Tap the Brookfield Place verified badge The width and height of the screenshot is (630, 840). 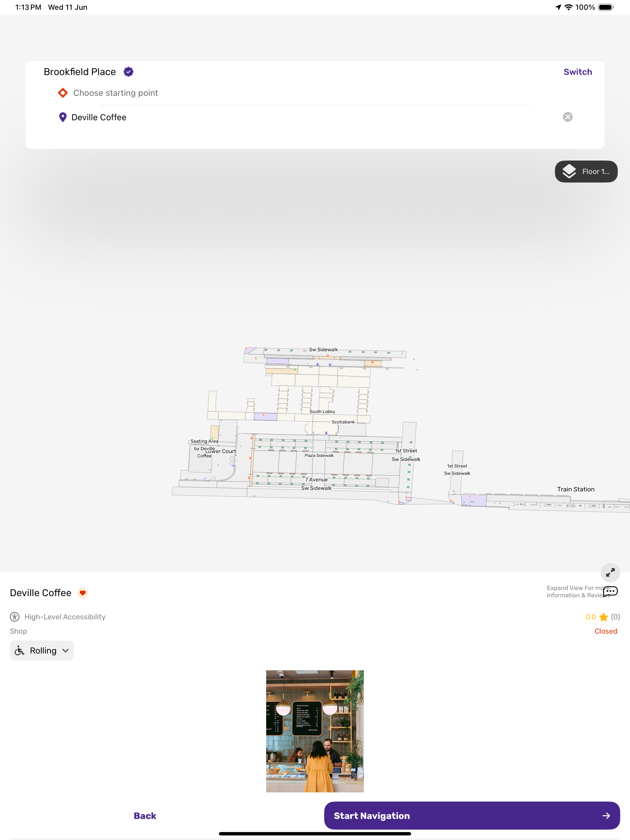coord(129,72)
